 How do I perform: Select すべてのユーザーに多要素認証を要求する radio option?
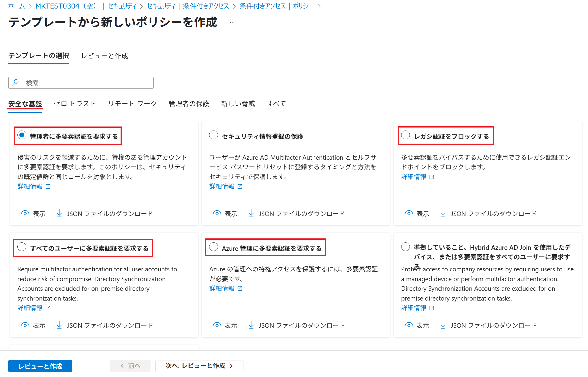point(22,247)
